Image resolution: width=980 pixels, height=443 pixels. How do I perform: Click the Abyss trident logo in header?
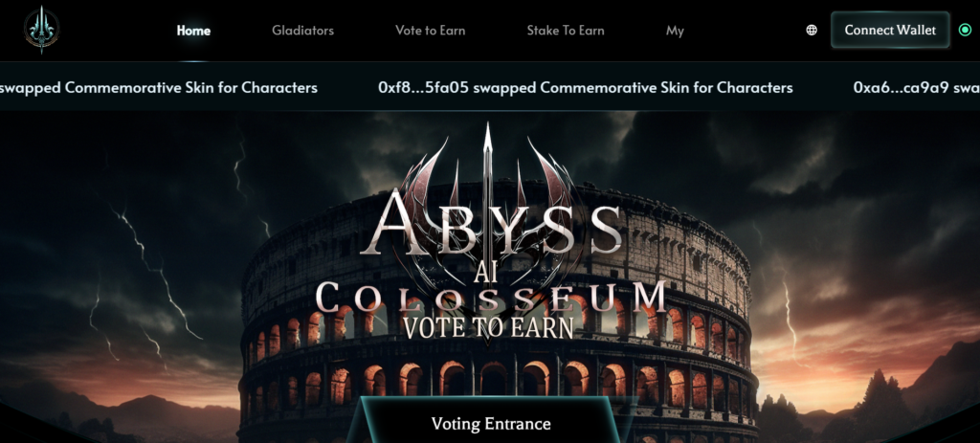(42, 30)
